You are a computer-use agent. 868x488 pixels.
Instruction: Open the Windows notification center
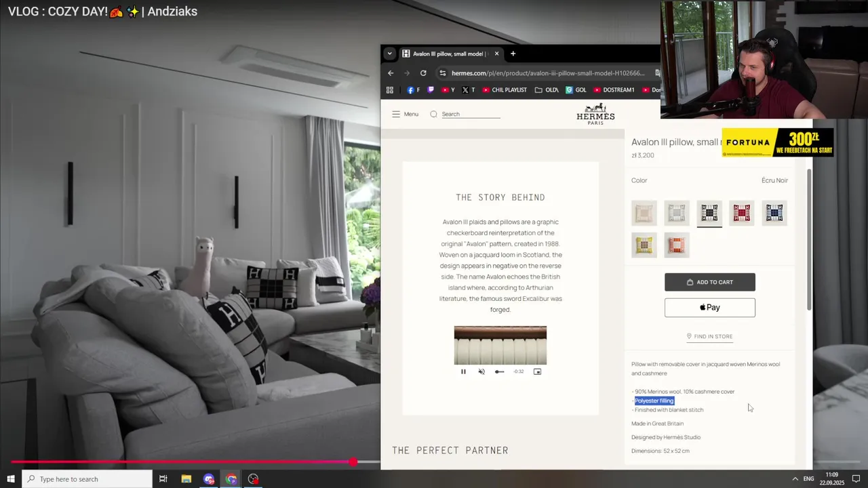tap(856, 479)
